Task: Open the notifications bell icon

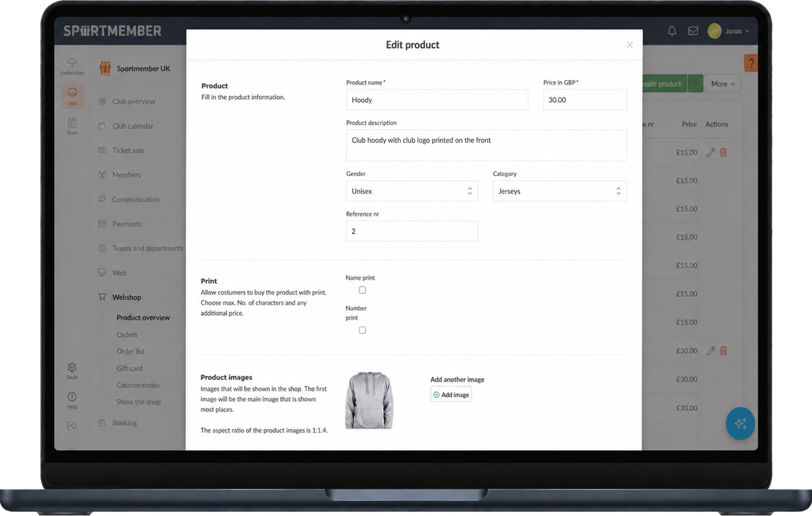Action: (x=672, y=31)
